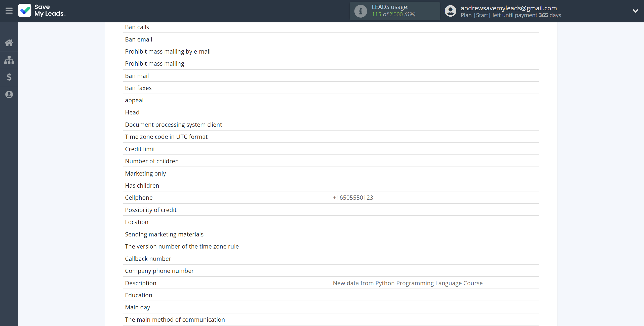Click the 'Cellphone' field label

tap(139, 198)
